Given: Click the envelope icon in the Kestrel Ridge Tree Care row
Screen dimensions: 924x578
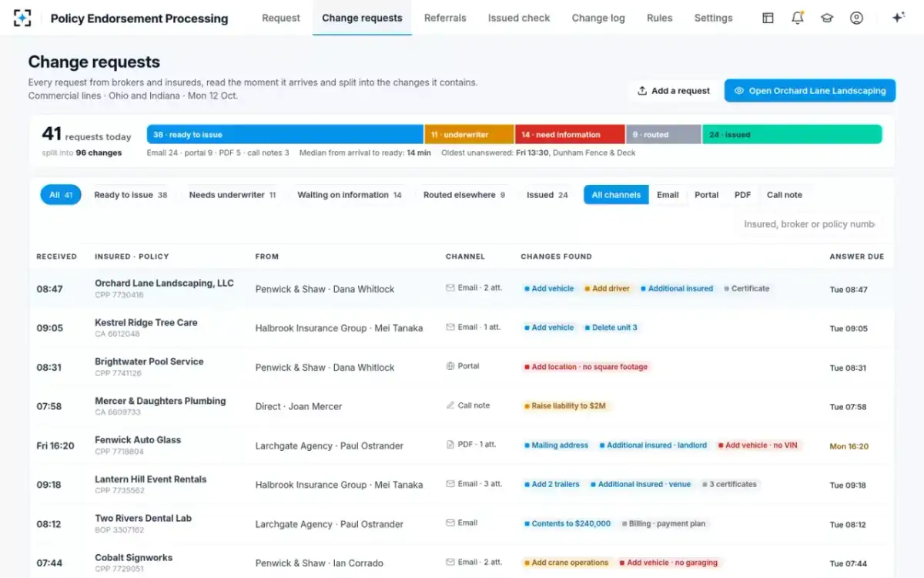Looking at the screenshot, I should pyautogui.click(x=450, y=328).
